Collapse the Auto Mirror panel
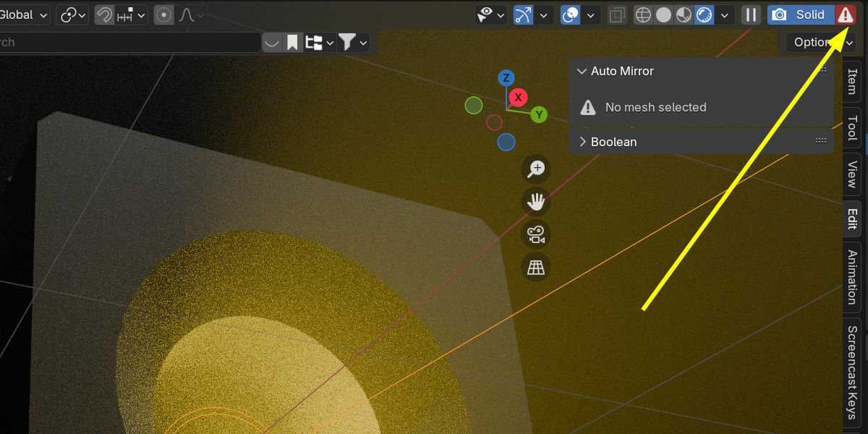 582,71
